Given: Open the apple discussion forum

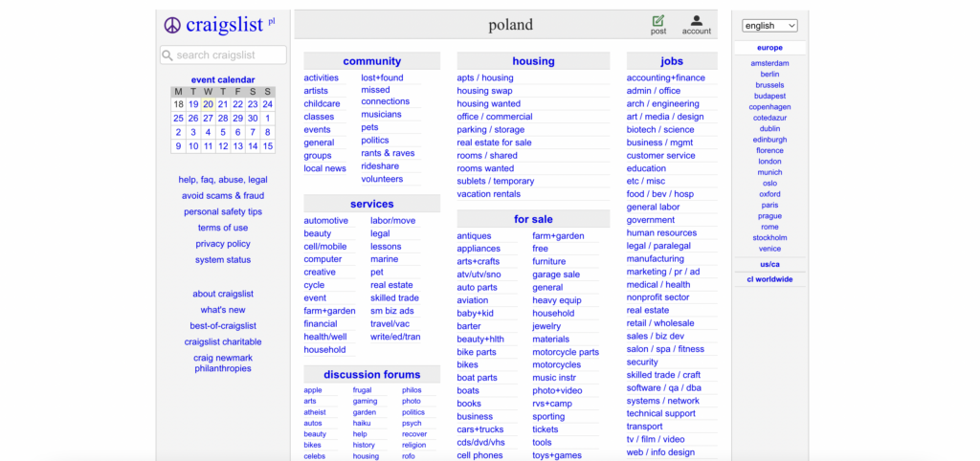Looking at the screenshot, I should point(313,390).
